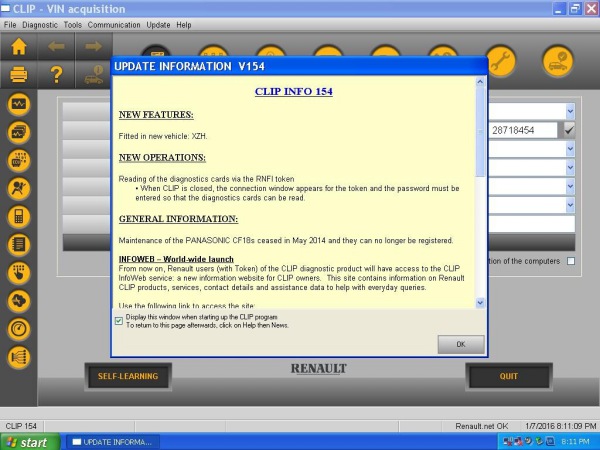The image size is (600, 450).
Task: Open the Diagnostic menu
Action: coord(40,25)
